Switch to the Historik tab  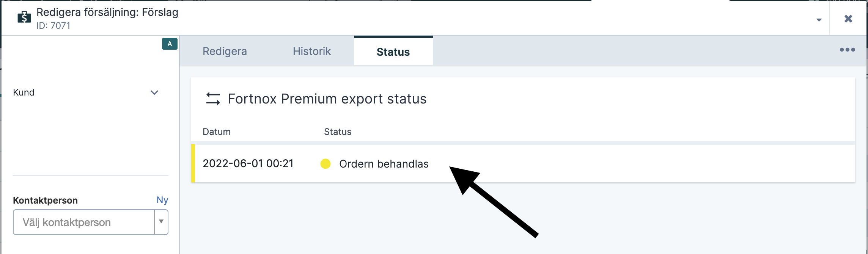click(312, 51)
